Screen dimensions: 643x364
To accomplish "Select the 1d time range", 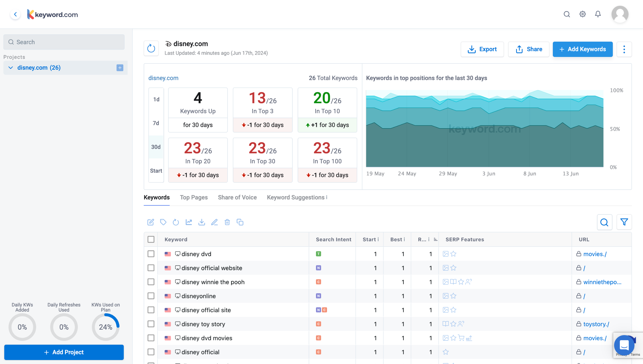I will (x=156, y=100).
